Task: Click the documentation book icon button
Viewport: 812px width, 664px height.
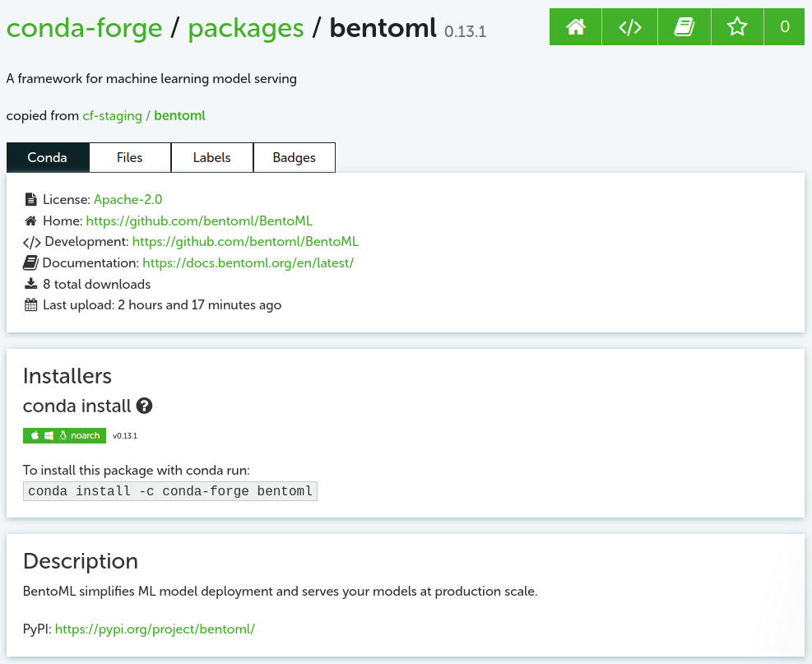Action: (684, 27)
